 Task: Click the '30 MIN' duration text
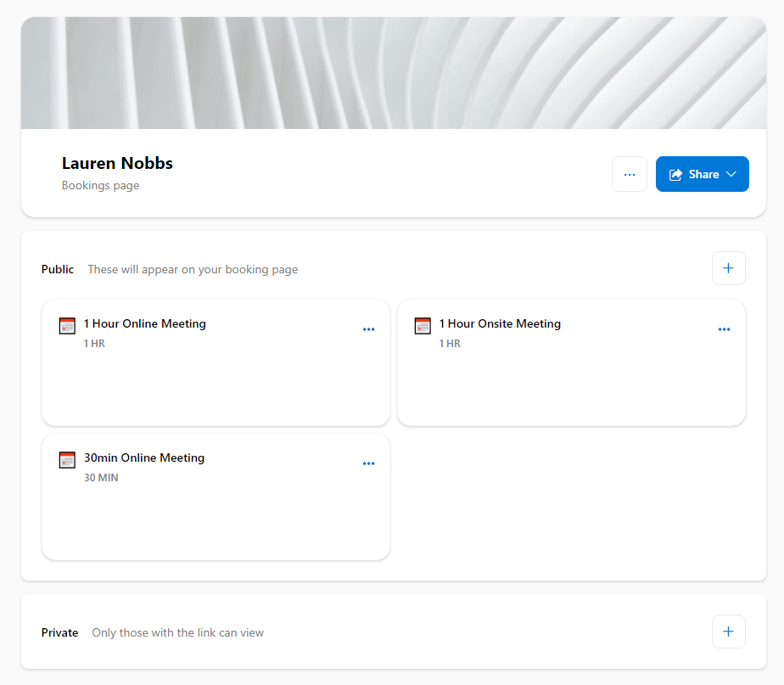[101, 478]
